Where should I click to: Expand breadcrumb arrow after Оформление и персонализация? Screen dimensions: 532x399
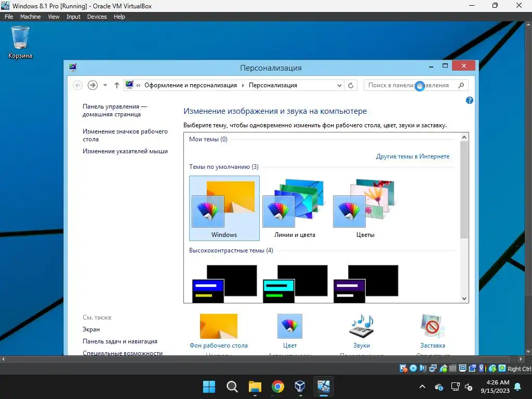point(243,86)
